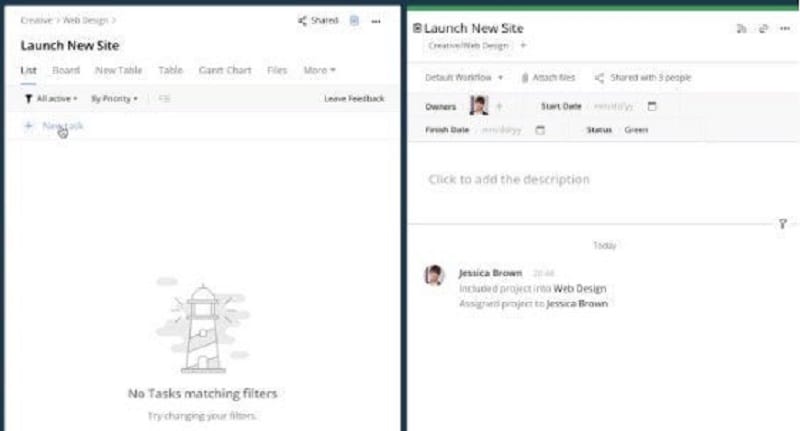
Task: Open the Start Date calendar icon
Action: (x=652, y=106)
